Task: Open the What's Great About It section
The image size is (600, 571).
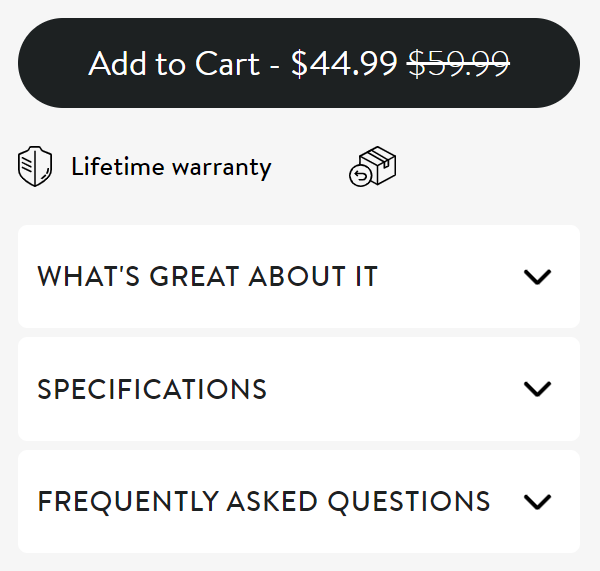Action: 208,277
